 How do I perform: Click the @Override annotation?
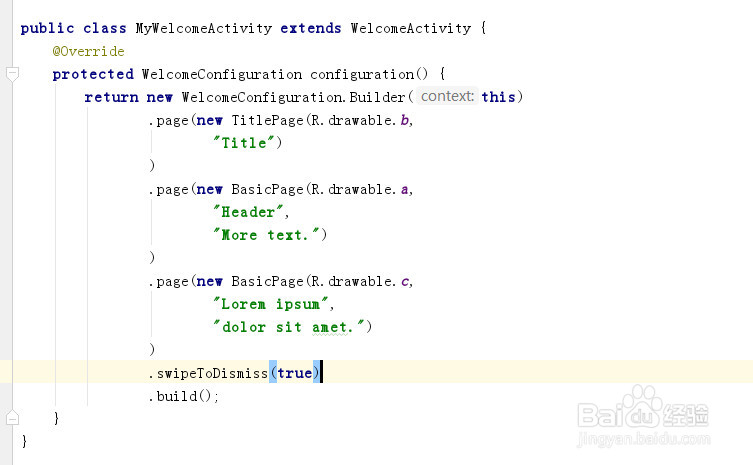88,51
